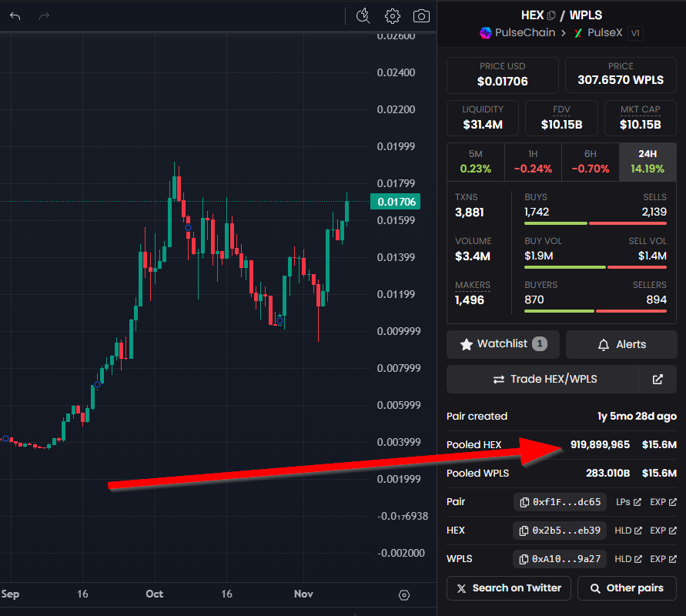Click the buy vol vs sell vol bar
This screenshot has width=686, height=616.
(595, 267)
